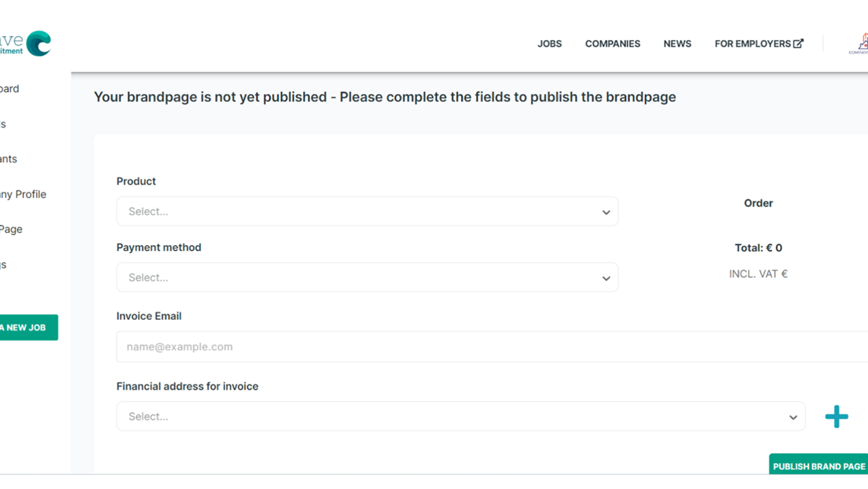Click the New Job button in sidebar

pyautogui.click(x=29, y=327)
